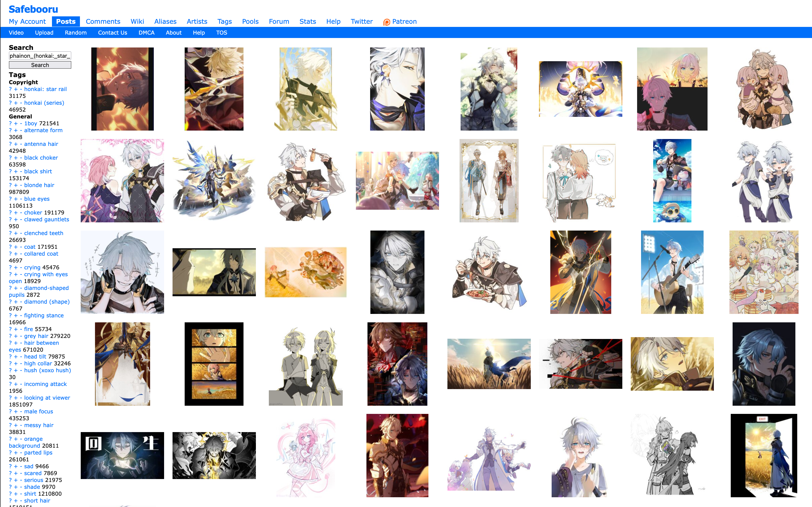Image resolution: width=812 pixels, height=507 pixels.
Task: Switch to the Comments tab
Action: pos(103,21)
